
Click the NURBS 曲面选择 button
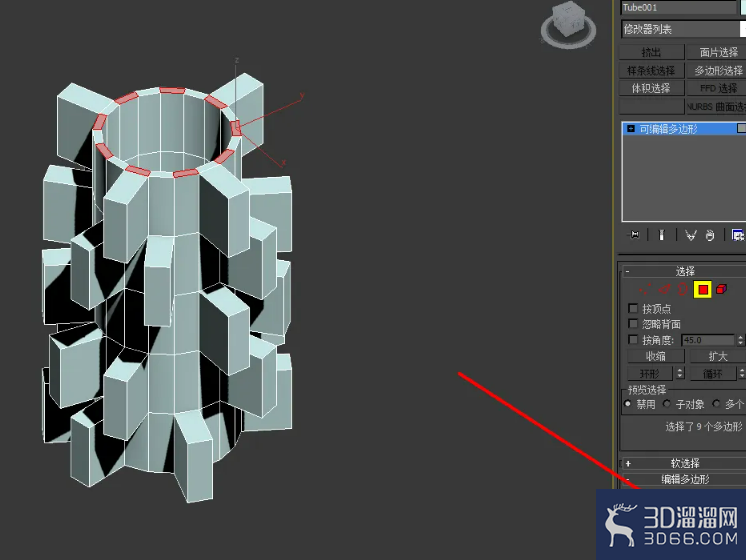point(717,107)
